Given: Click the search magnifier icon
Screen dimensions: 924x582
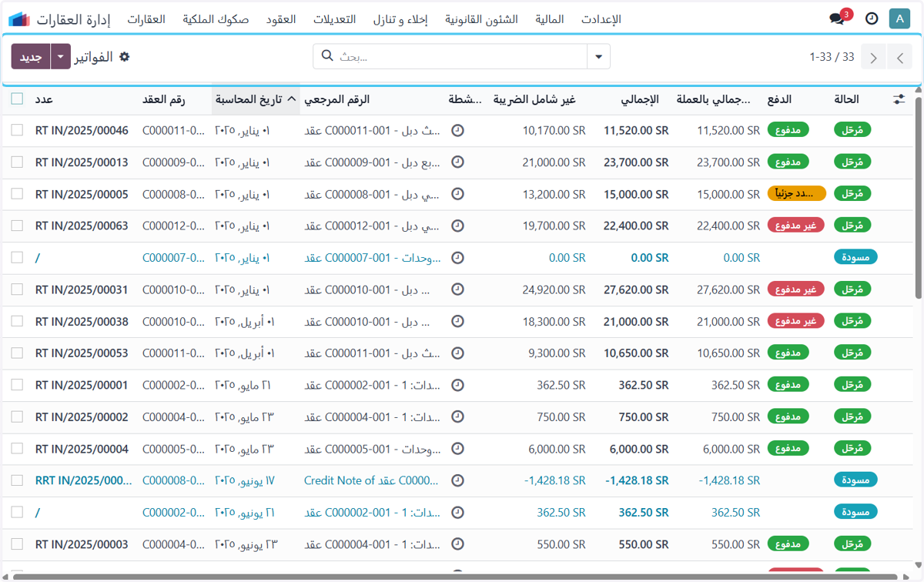Looking at the screenshot, I should coord(326,56).
